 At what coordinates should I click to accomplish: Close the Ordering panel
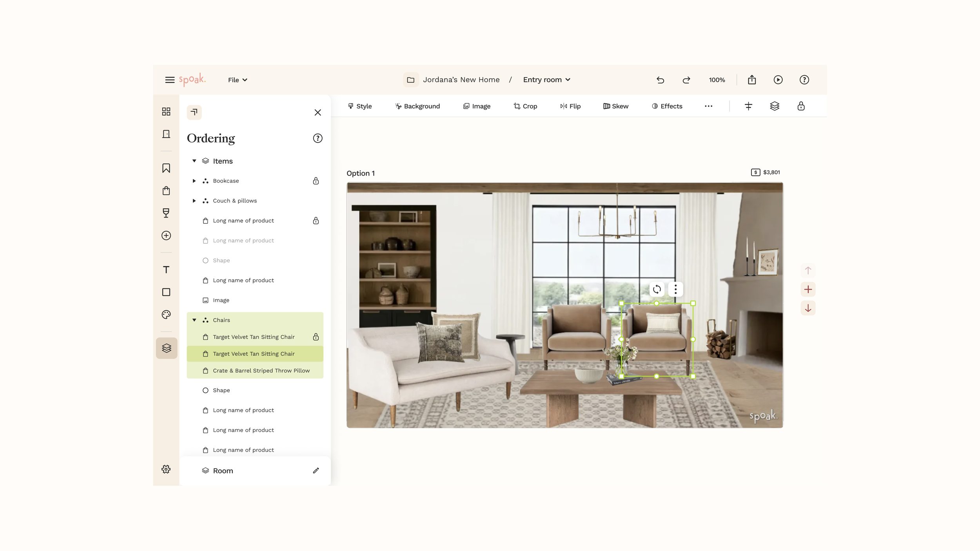318,112
